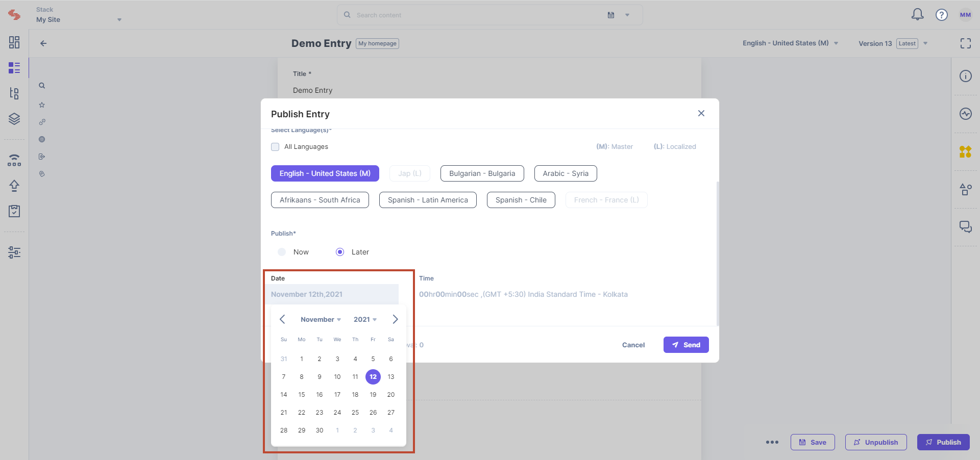
Task: Go back with the left arrow icon
Action: 43,43
